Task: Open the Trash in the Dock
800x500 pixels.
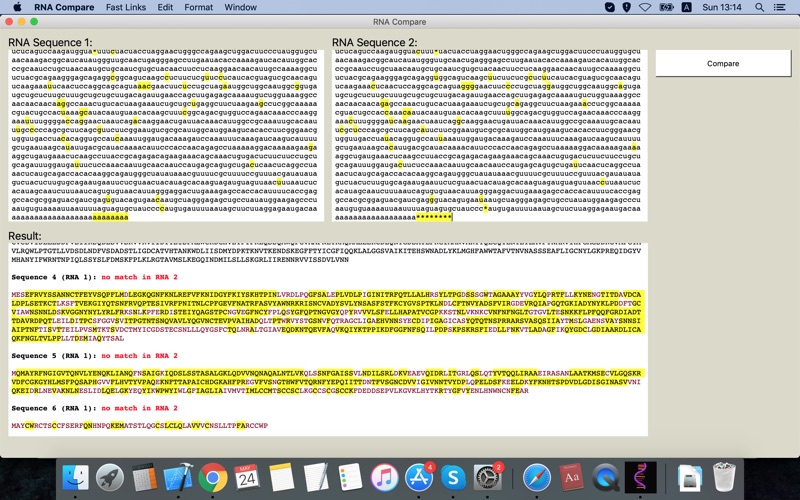Action: click(723, 478)
